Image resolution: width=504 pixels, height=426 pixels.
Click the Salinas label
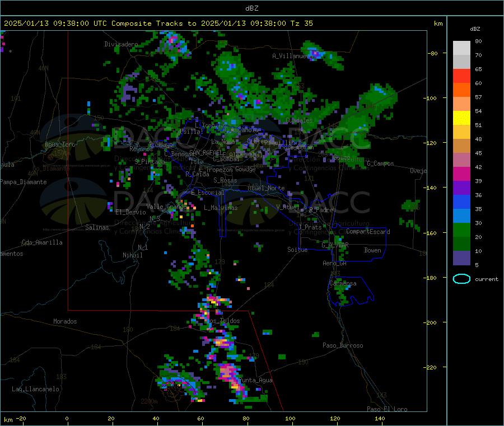click(x=97, y=227)
